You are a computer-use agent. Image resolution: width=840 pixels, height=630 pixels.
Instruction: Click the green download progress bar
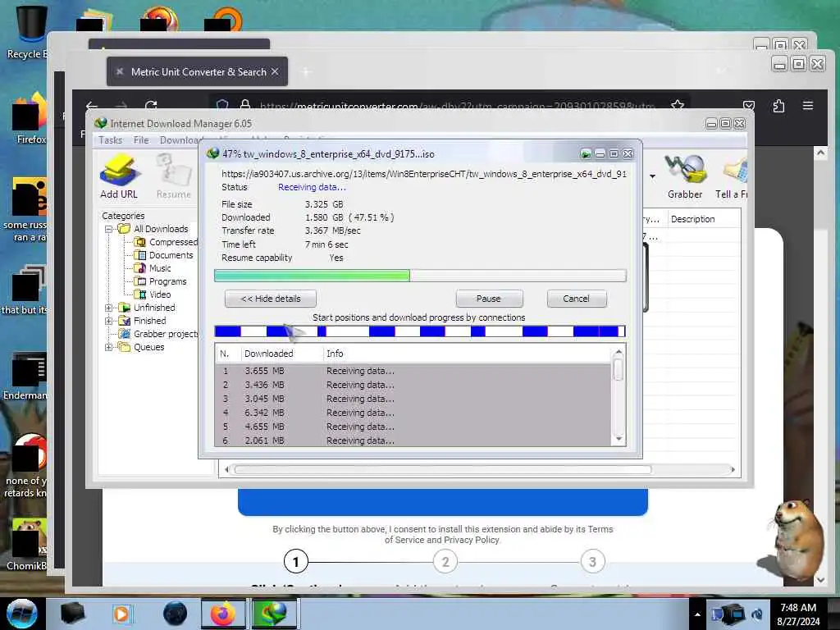click(x=420, y=276)
